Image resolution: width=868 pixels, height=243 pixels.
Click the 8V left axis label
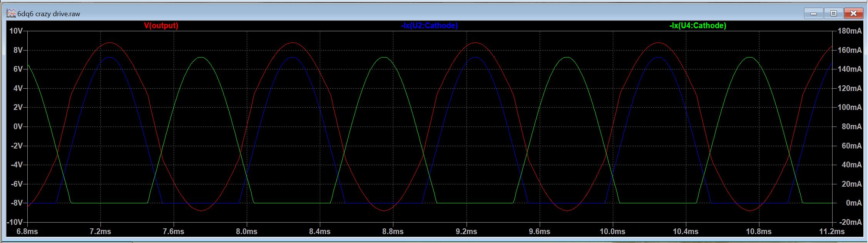click(18, 50)
